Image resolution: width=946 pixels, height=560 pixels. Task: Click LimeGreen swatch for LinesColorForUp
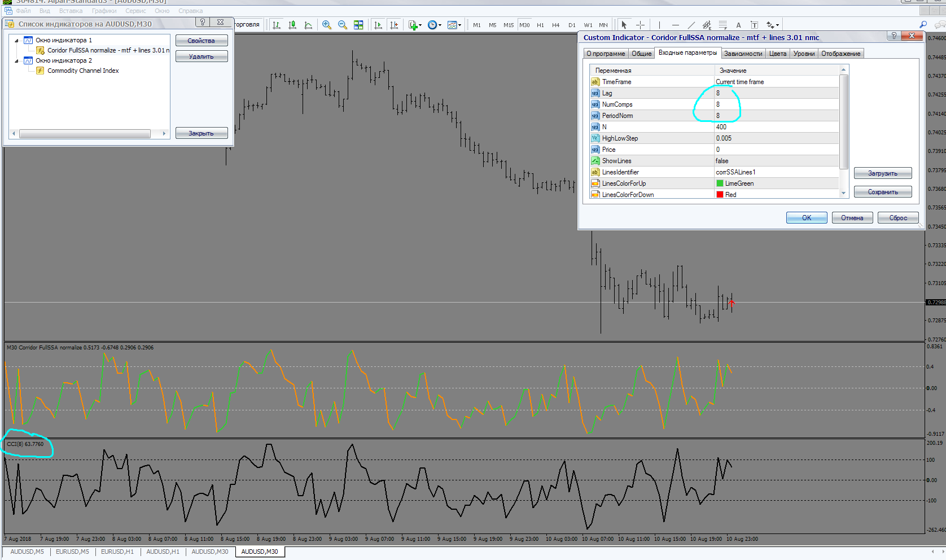coord(720,183)
